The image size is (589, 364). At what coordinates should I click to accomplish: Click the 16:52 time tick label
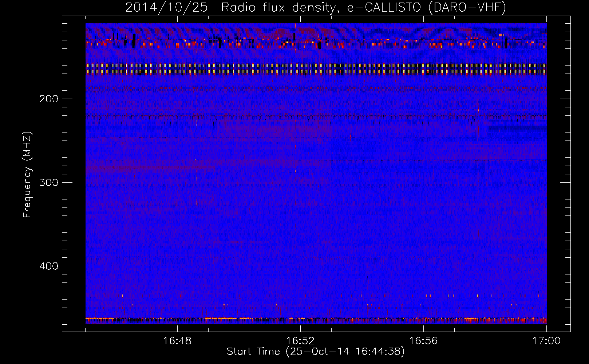(x=300, y=341)
